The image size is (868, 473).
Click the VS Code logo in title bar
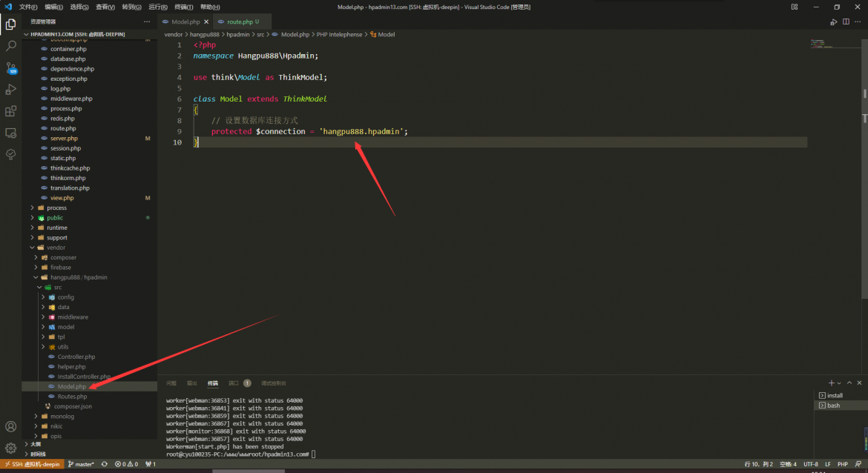tap(7, 7)
